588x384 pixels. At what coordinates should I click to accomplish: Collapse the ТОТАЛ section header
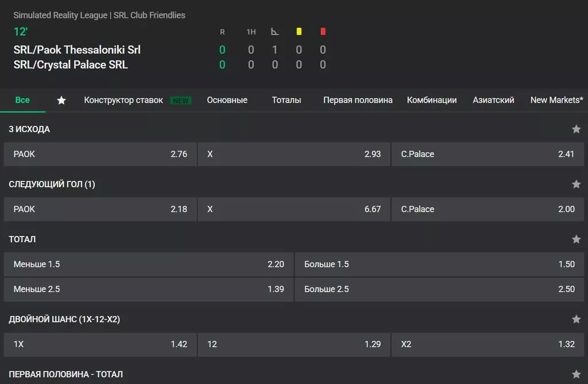tap(22, 239)
